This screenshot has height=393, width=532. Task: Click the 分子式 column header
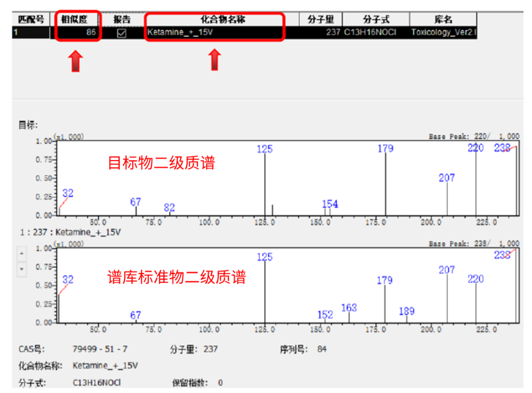(376, 19)
